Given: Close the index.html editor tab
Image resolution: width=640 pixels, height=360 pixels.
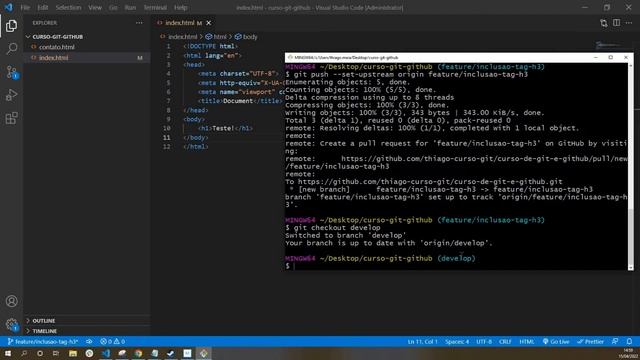Looking at the screenshot, I should [209, 23].
